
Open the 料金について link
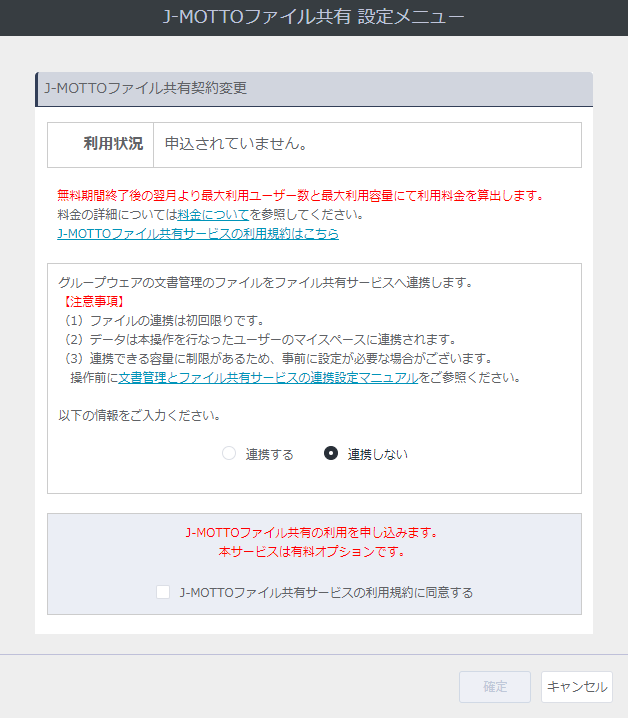[213, 214]
